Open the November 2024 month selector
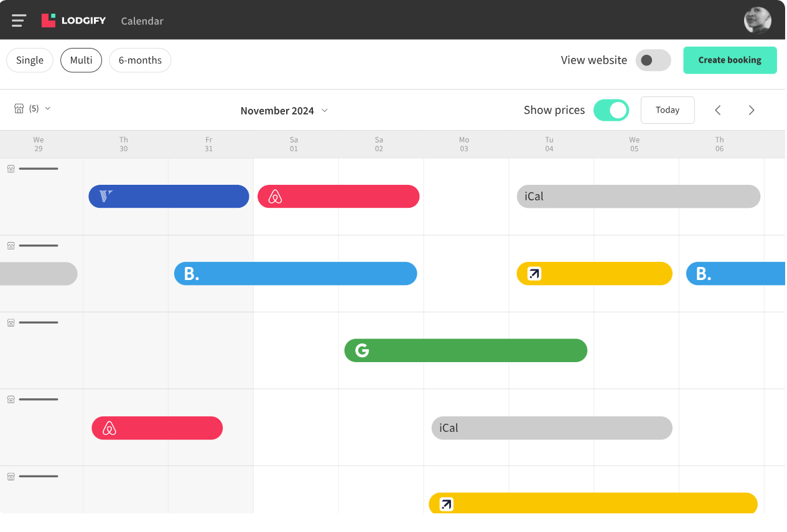The width and height of the screenshot is (787, 532). tap(284, 110)
